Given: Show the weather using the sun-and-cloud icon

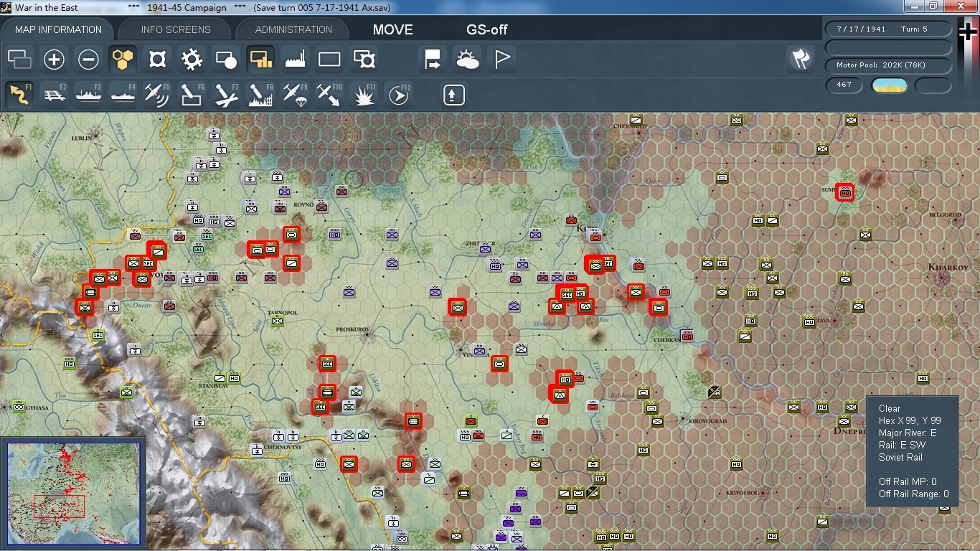Looking at the screenshot, I should [467, 60].
